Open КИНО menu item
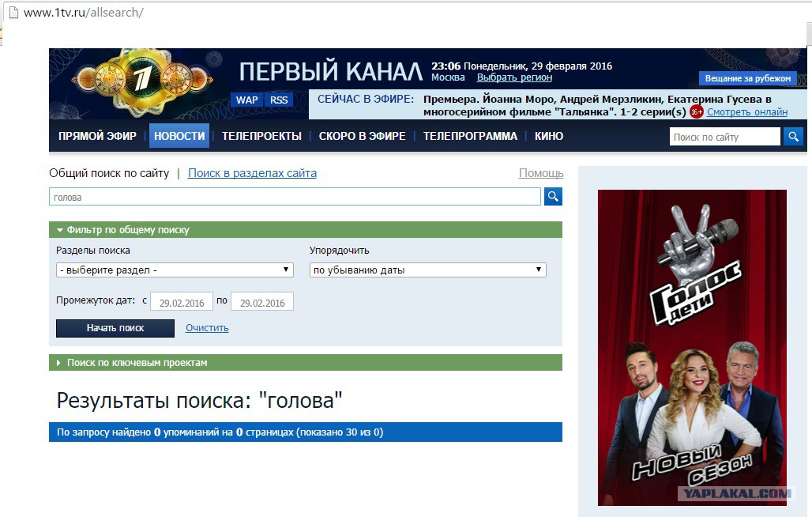Image resolution: width=812 pixels, height=517 pixels. [x=549, y=136]
